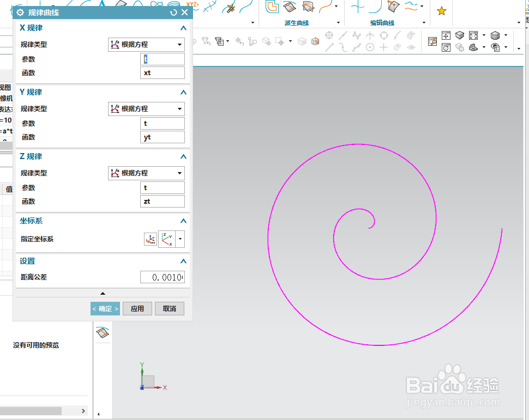Viewport: 529px width, 420px height.
Task: Click the trimetric cube view orientation icon
Action: (x=460, y=35)
